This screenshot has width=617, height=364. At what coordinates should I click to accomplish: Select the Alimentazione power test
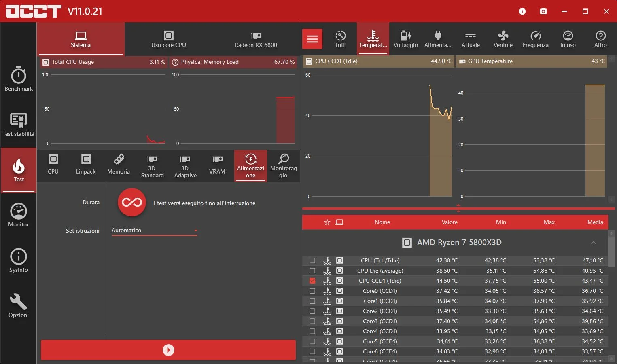[250, 166]
